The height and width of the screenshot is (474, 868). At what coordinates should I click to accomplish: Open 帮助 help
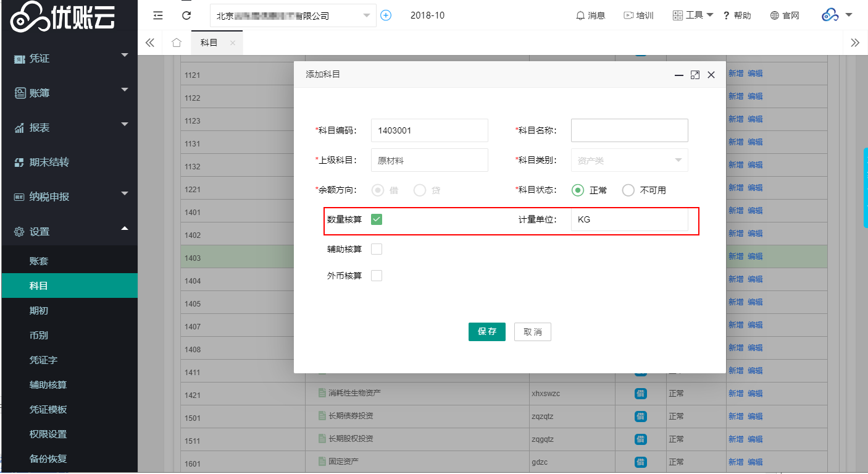click(737, 15)
